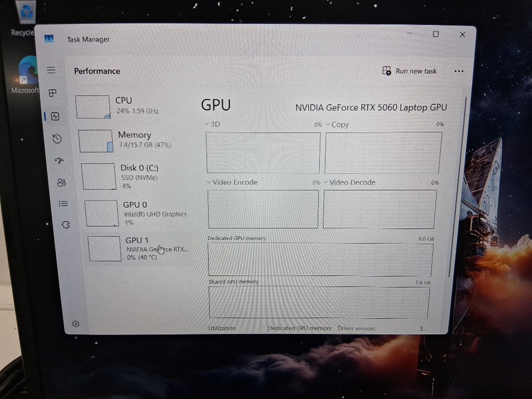Show Disk 0 (C:) performance
Image resolution: width=532 pixels, height=399 pixels.
click(139, 176)
